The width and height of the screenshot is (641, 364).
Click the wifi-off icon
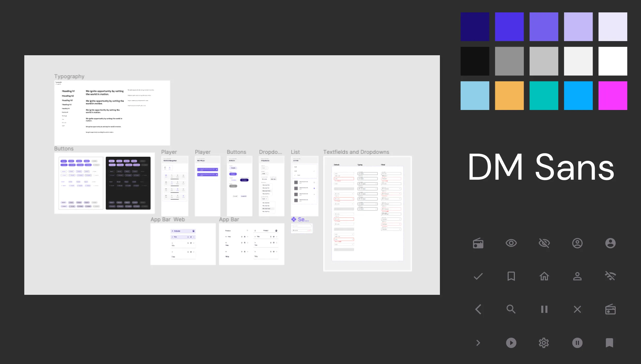tap(610, 276)
